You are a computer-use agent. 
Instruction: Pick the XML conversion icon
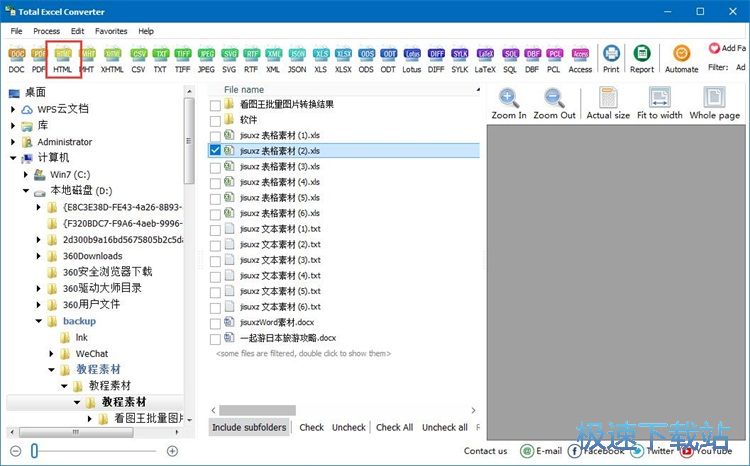pos(273,60)
